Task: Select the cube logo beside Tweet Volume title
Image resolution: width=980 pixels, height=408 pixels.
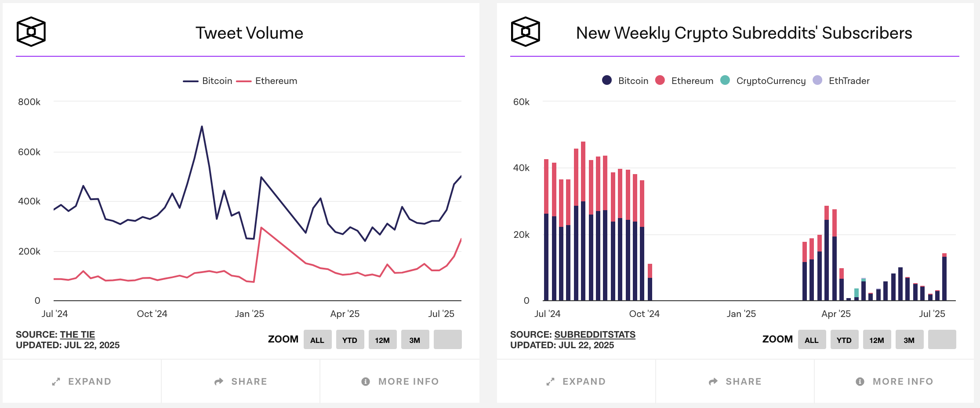Action: tap(31, 31)
